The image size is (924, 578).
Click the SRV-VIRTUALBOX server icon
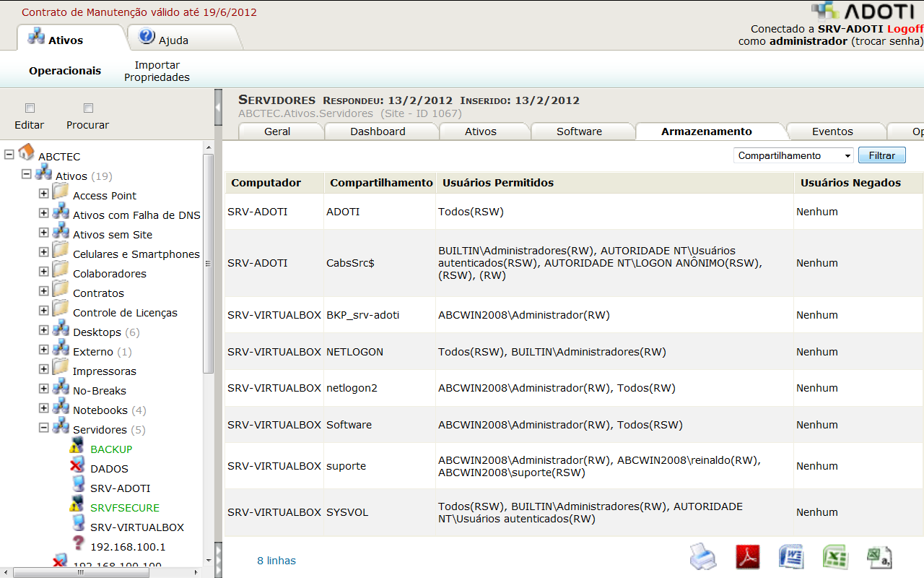78,525
